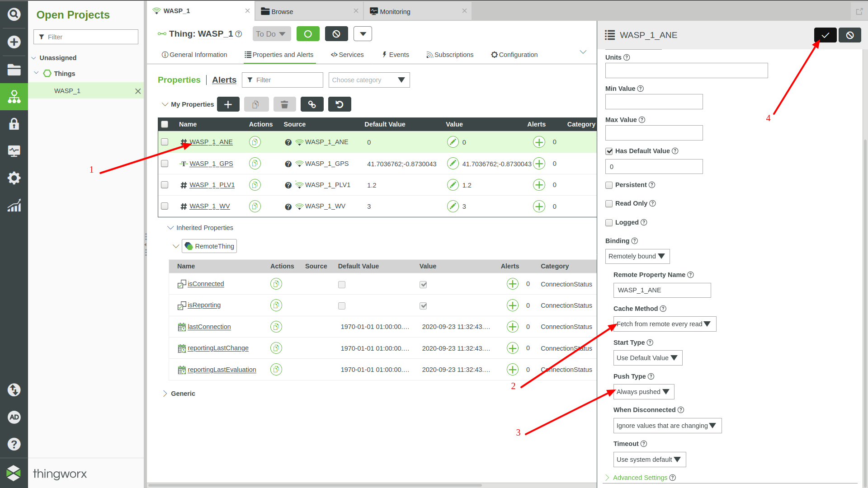Click the Cancel edit button beside Save

click(336, 34)
